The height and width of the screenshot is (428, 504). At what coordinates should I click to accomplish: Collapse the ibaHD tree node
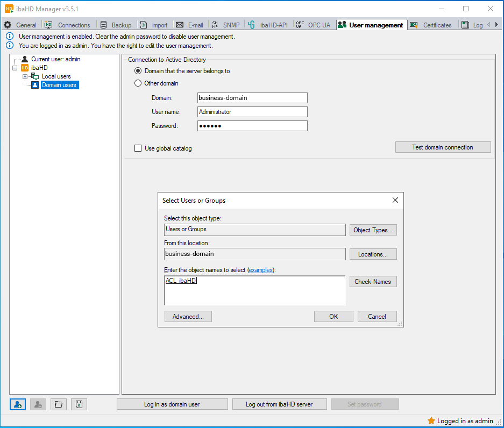15,68
